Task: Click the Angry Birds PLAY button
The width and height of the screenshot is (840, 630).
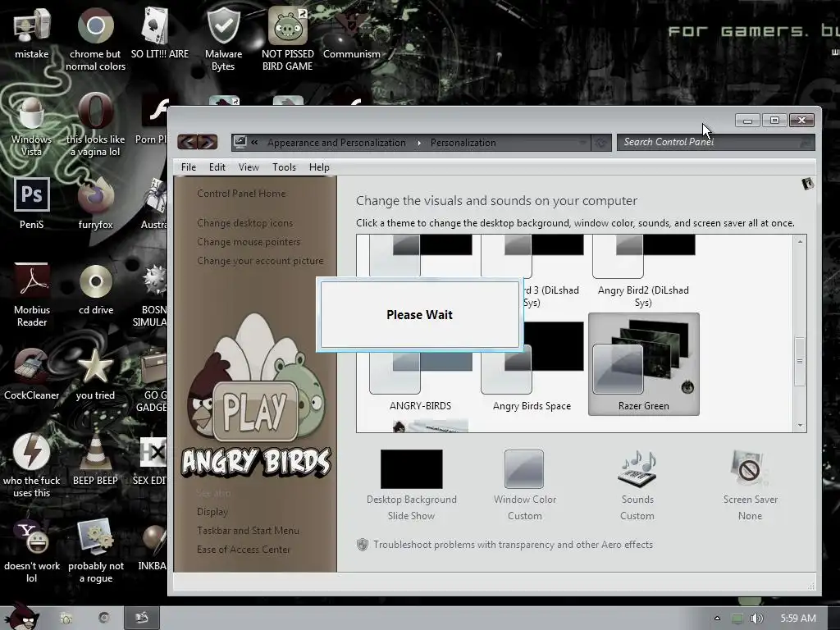Action: click(x=255, y=410)
